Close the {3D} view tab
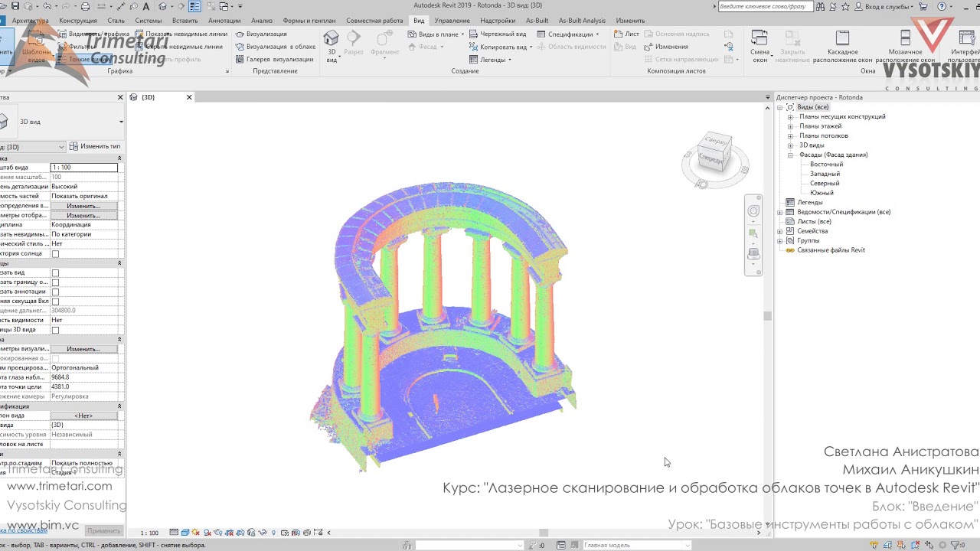The image size is (980, 551). pyautogui.click(x=189, y=97)
